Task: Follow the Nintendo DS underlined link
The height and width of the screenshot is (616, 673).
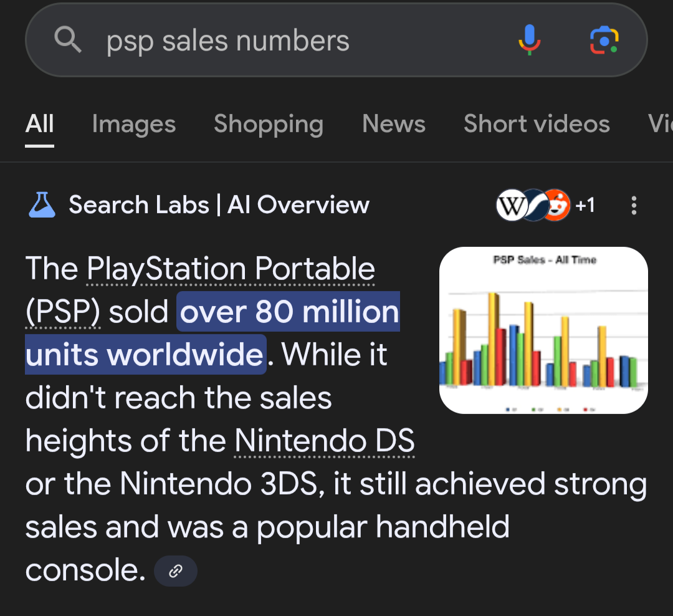Action: tap(325, 441)
